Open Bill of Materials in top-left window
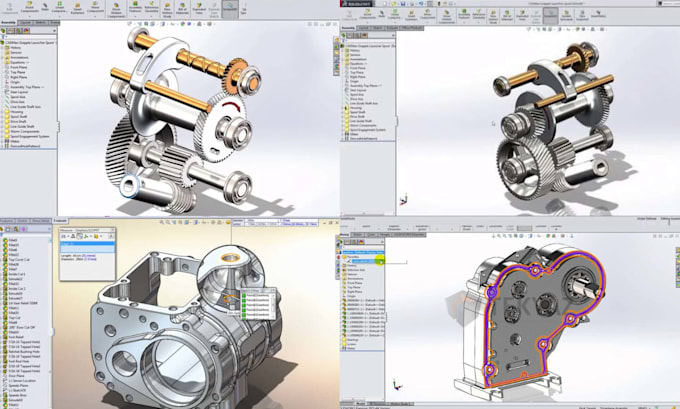This screenshot has height=409, width=680. [x=182, y=9]
